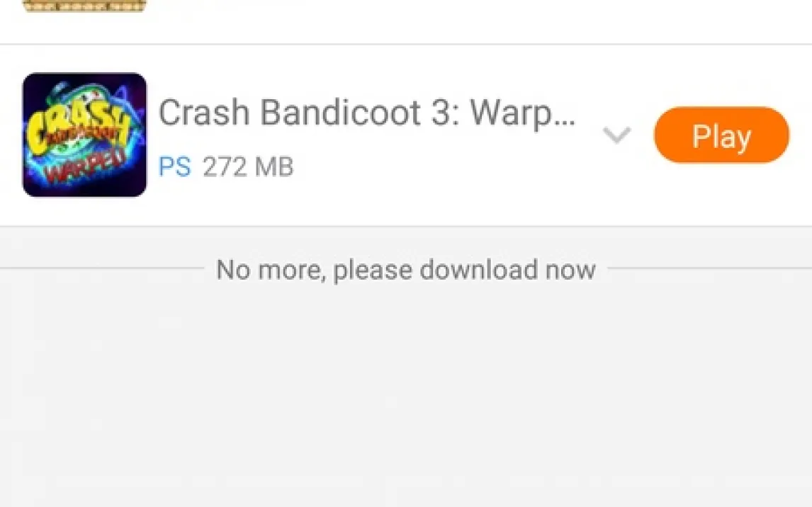Click the No more, please download now text
812x507 pixels.
click(x=405, y=270)
